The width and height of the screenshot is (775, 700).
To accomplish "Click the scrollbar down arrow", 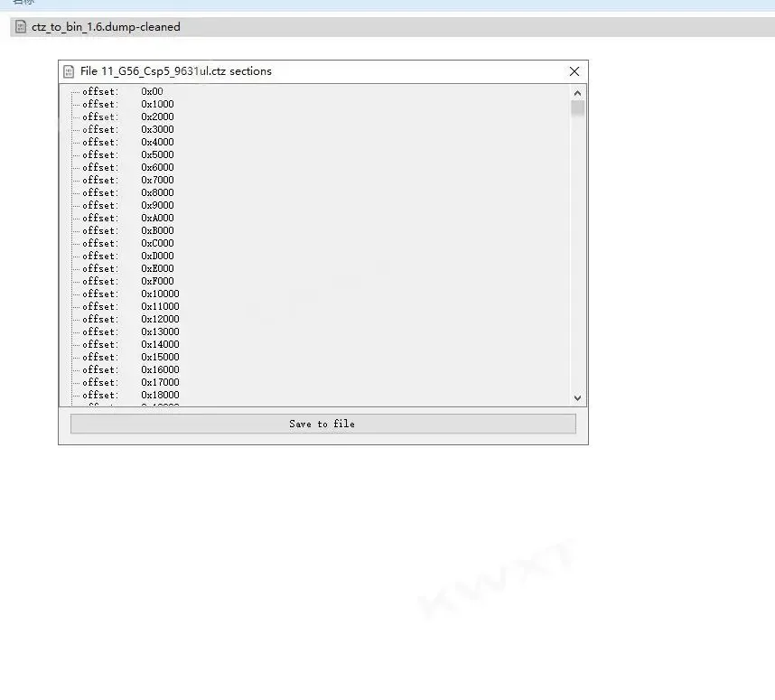I will tap(577, 398).
